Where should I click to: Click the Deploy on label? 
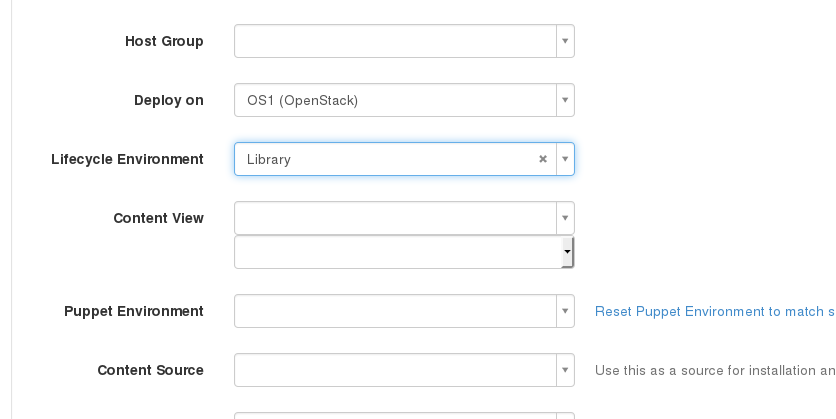tap(169, 100)
